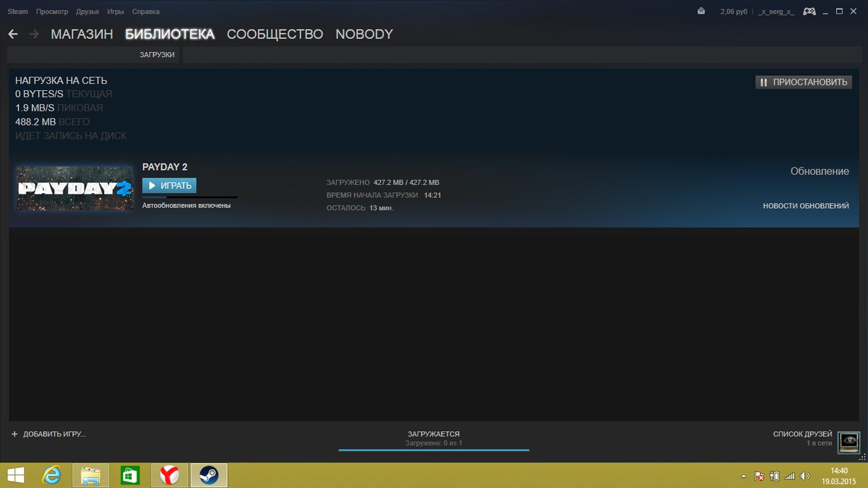The width and height of the screenshot is (868, 488).
Task: Click ИГРАТЬ to play PAYDAY 2
Action: point(169,186)
